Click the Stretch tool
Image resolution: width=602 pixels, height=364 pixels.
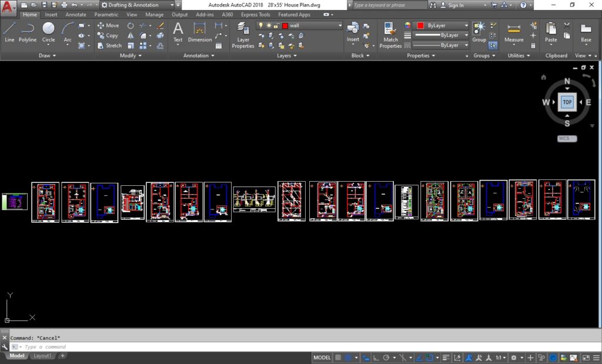(x=109, y=45)
